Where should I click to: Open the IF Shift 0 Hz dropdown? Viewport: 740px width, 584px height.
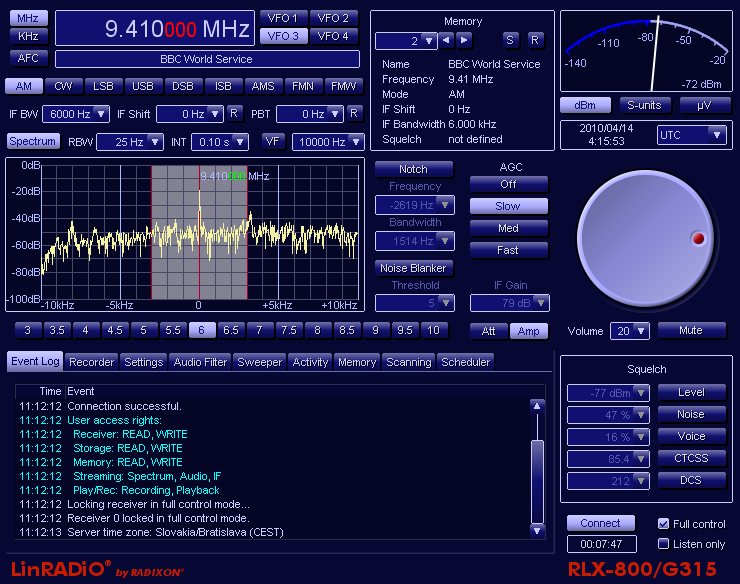tap(215, 114)
